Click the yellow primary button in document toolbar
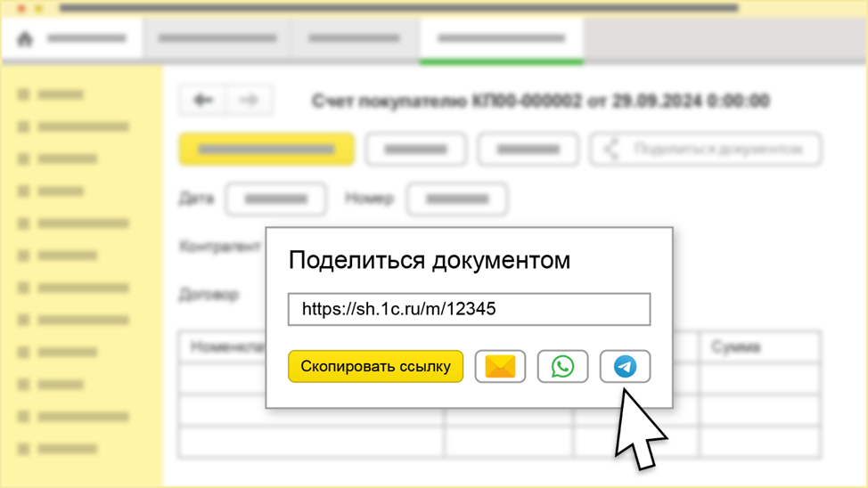 click(266, 150)
